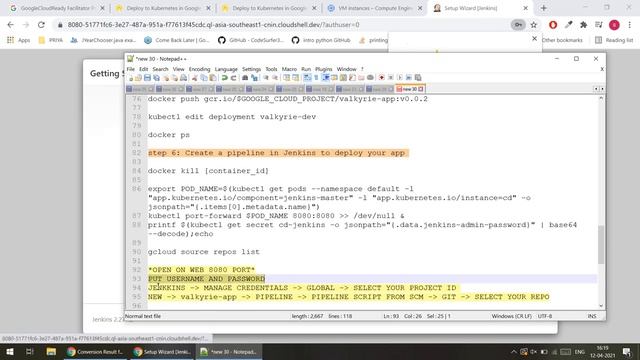Open Chrome Extensions puzzle icon
The height and width of the screenshot is (360, 640).
[584, 25]
